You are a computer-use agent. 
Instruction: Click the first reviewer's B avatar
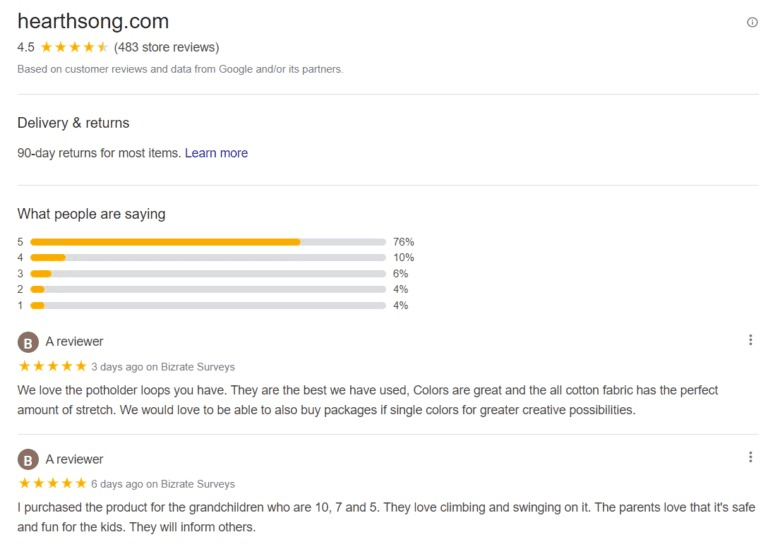tap(28, 342)
